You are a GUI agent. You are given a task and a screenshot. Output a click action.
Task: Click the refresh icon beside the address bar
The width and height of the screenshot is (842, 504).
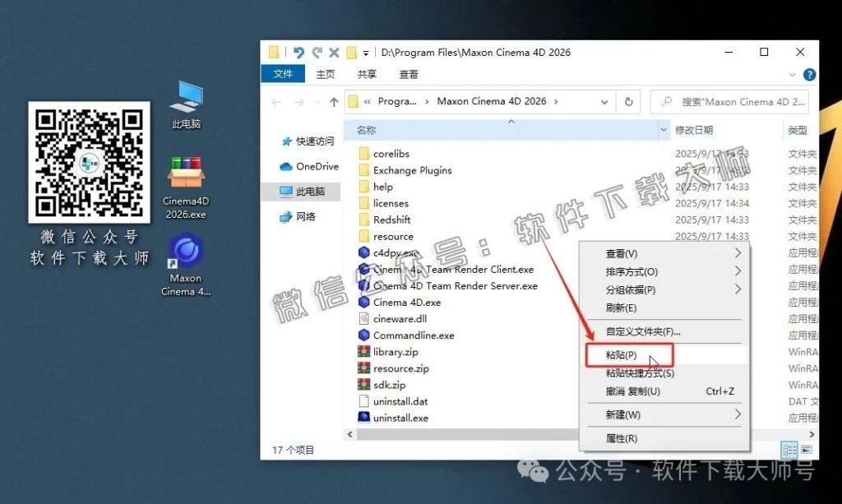[628, 100]
